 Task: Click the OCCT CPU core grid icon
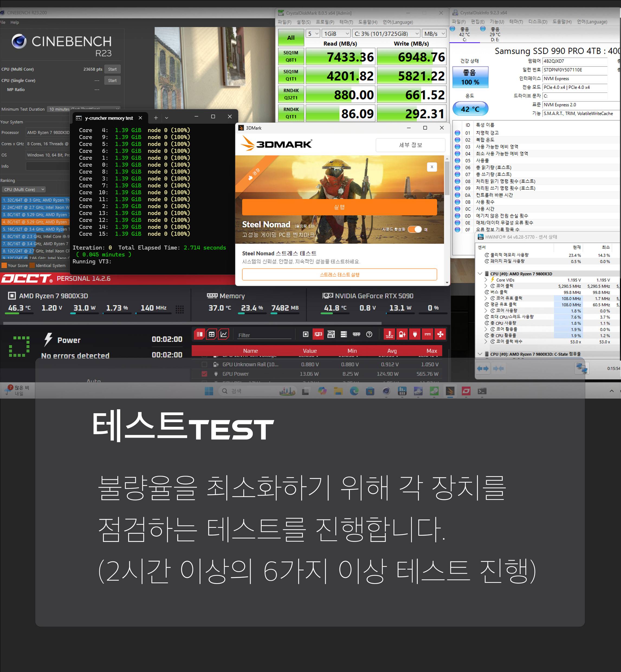pos(180,309)
